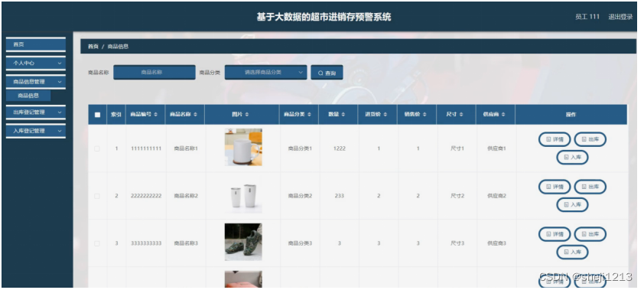
Task: Sort by 商品分类 column header arrows
Action: (309, 115)
